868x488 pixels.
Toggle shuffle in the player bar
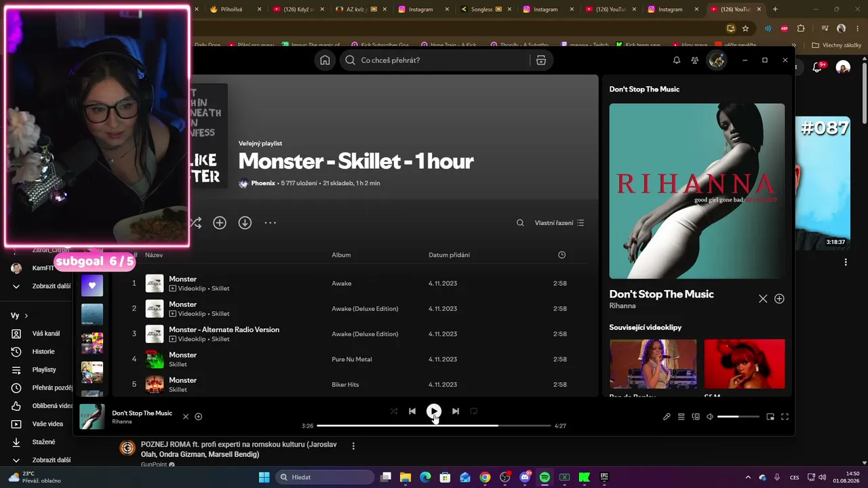click(x=394, y=411)
